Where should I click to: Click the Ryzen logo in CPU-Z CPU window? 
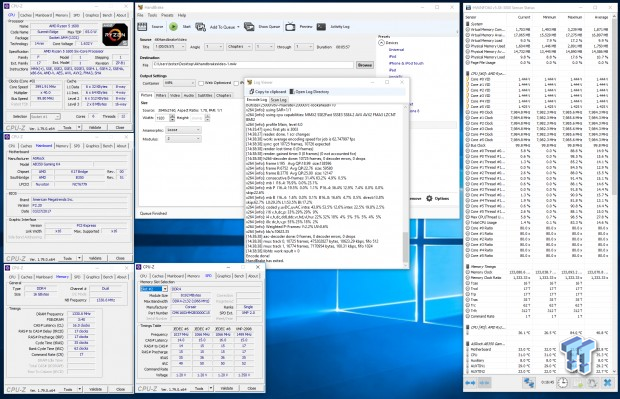[115, 34]
